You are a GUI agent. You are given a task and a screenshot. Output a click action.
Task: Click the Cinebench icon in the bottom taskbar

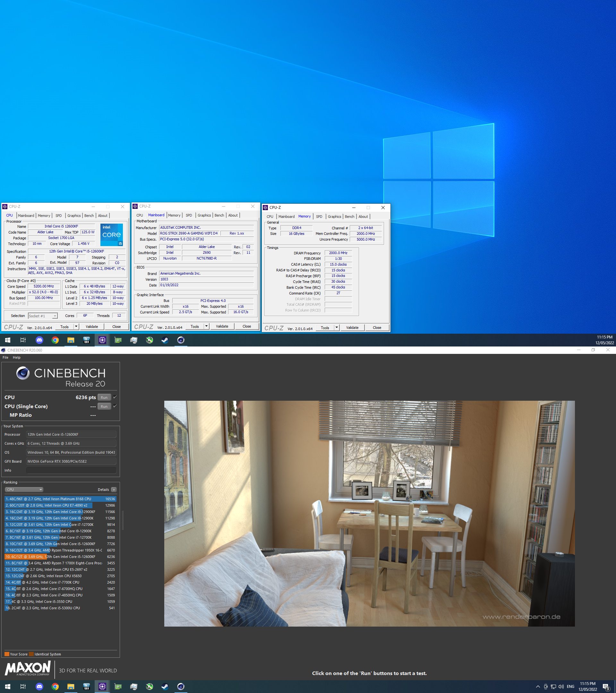pyautogui.click(x=181, y=687)
